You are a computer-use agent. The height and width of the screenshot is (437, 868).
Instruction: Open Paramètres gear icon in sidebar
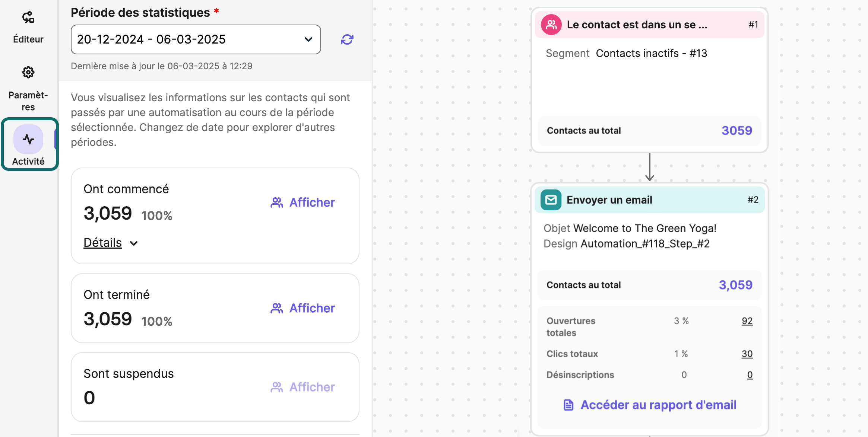tap(28, 72)
